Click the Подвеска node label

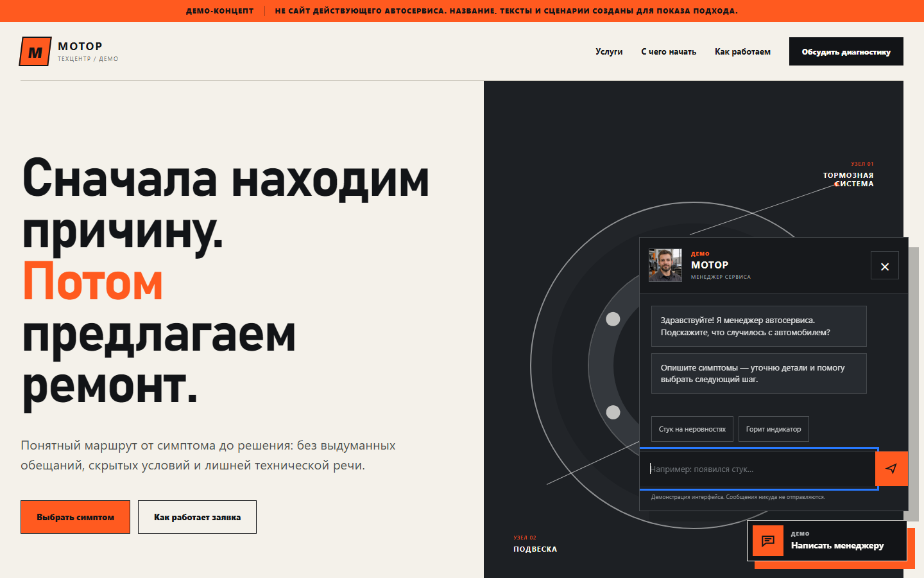click(x=535, y=549)
